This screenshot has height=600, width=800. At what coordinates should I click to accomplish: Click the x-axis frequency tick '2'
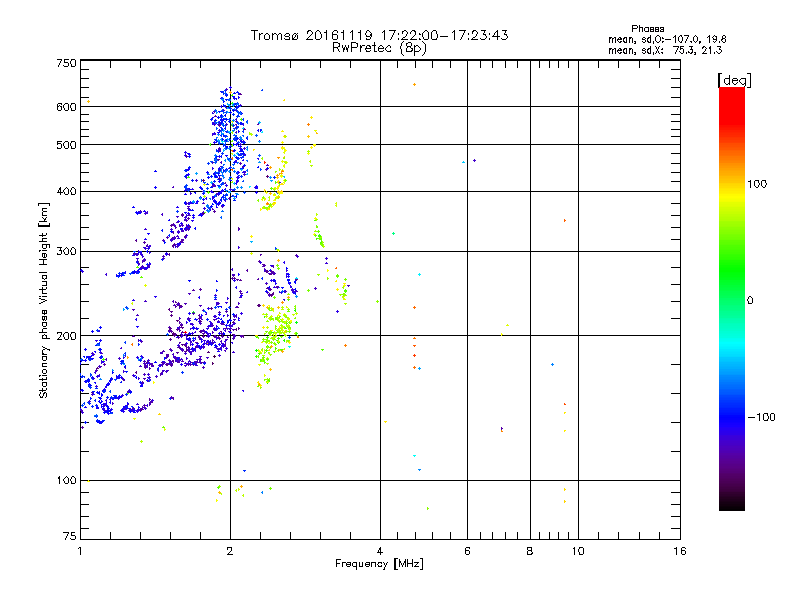[230, 551]
